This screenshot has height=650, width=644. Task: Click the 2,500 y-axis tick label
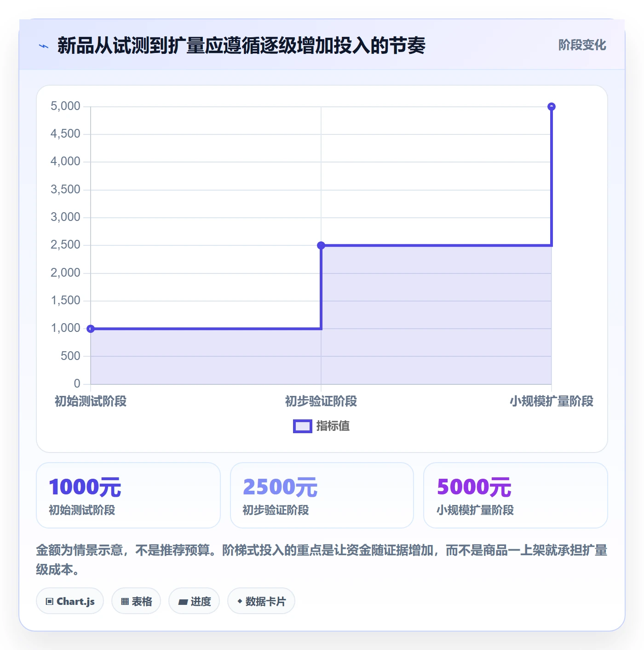pyautogui.click(x=65, y=245)
